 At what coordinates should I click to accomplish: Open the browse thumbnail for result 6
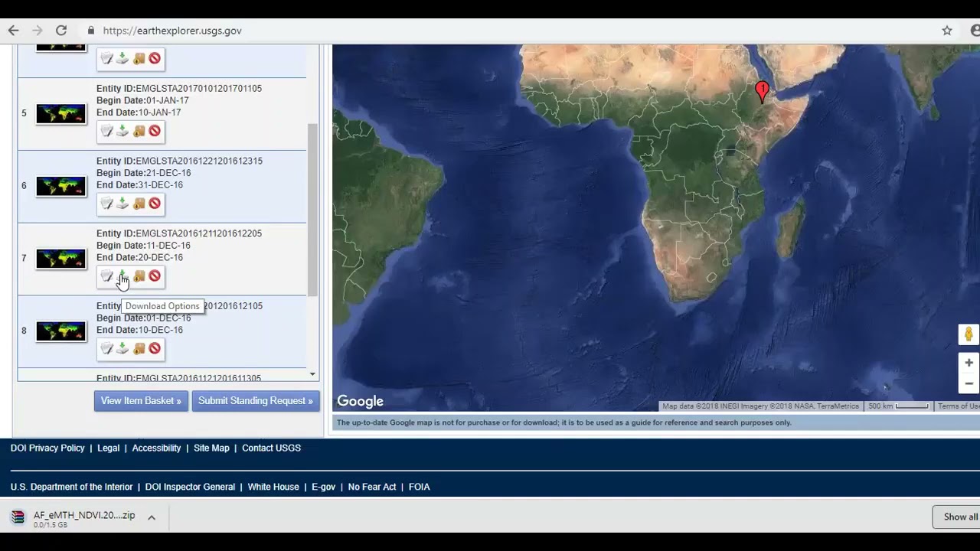pyautogui.click(x=61, y=186)
